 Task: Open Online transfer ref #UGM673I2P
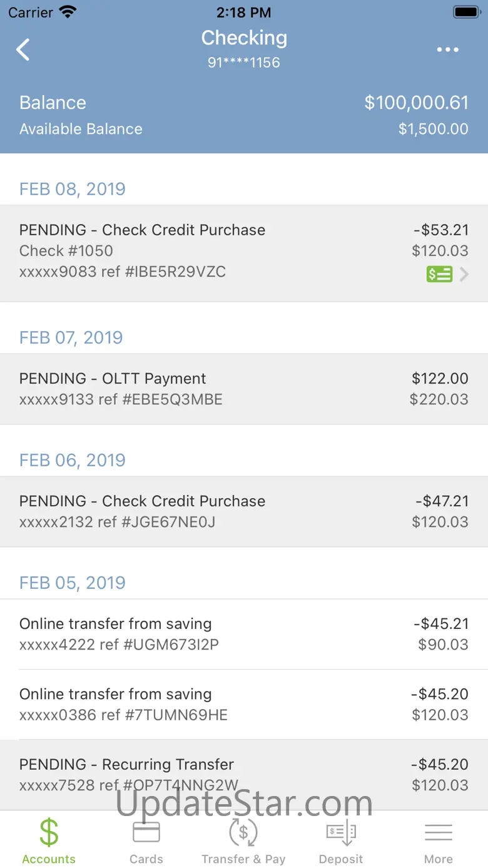click(244, 634)
